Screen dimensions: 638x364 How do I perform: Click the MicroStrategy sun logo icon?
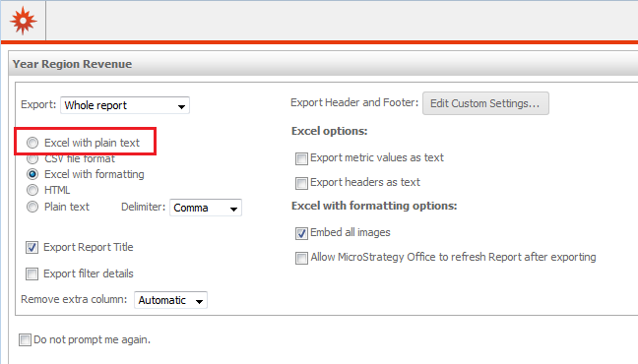coord(24,21)
